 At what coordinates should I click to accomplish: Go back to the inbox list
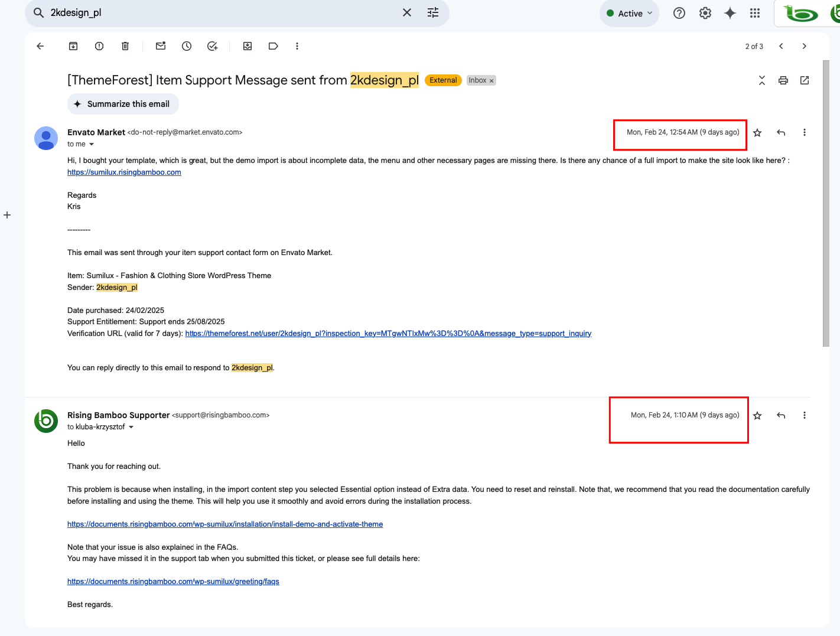pos(40,46)
